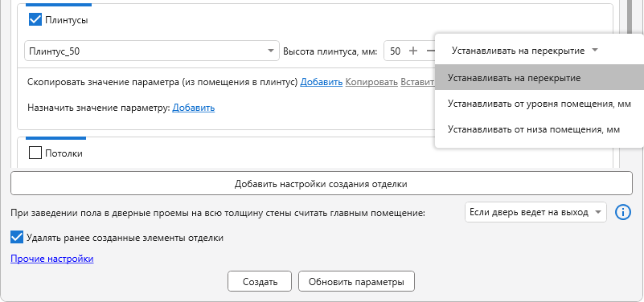The image size is (644, 302).
Task: Click the blue info icon
Action: pyautogui.click(x=622, y=212)
